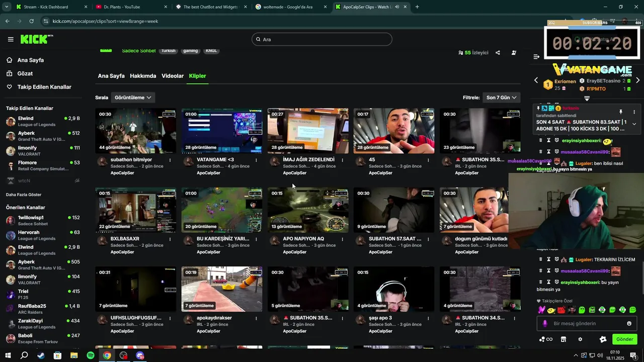Switch to Hakkımda channel tab
The height and width of the screenshot is (362, 644).
(x=143, y=76)
